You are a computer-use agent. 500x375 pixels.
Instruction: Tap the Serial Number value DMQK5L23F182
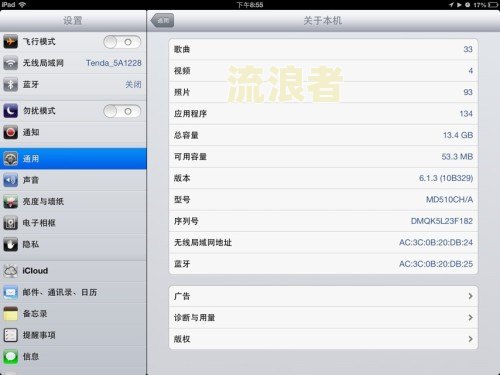[442, 221]
